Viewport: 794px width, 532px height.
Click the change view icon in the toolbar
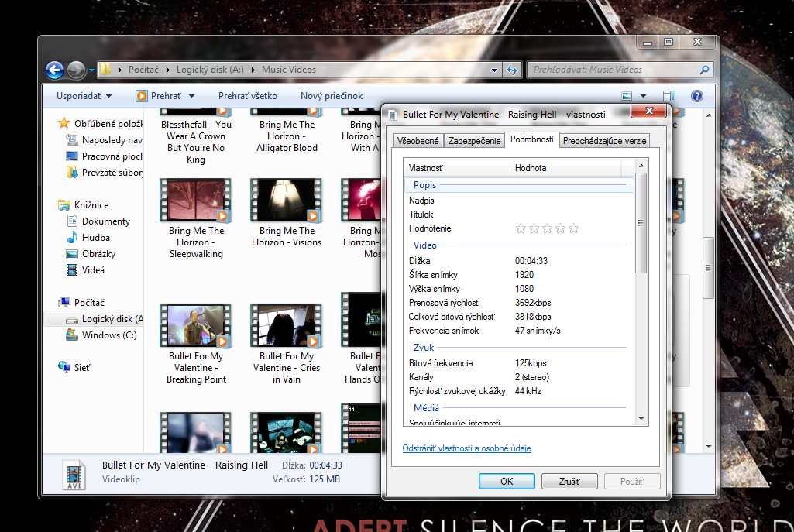coord(627,97)
